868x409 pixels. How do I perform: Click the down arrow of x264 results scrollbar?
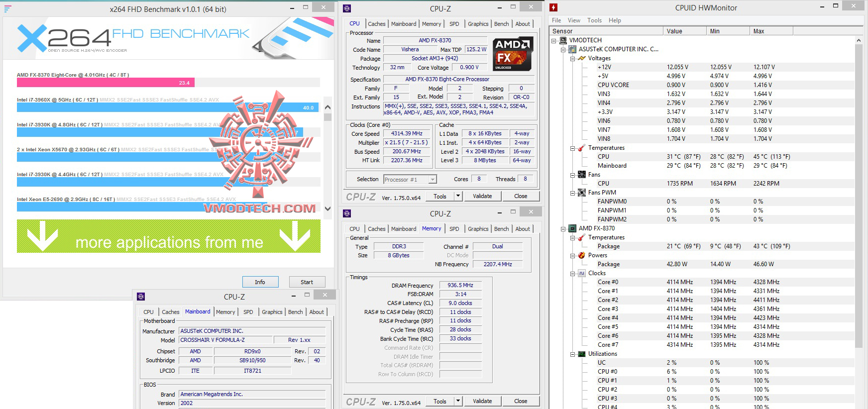(x=327, y=208)
